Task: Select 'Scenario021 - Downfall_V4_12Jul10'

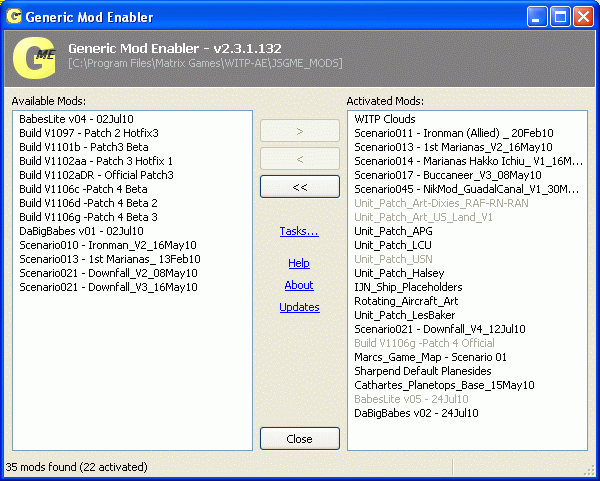Action: [x=440, y=329]
